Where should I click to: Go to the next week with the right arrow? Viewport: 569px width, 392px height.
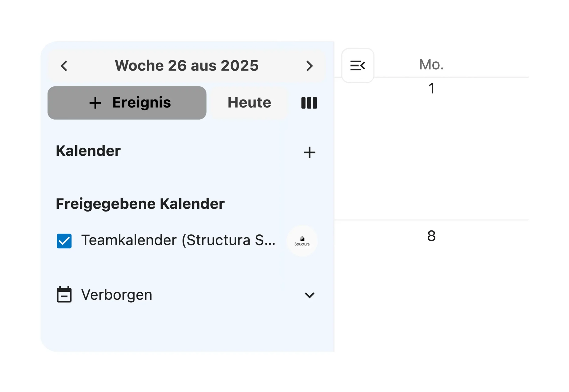click(310, 65)
